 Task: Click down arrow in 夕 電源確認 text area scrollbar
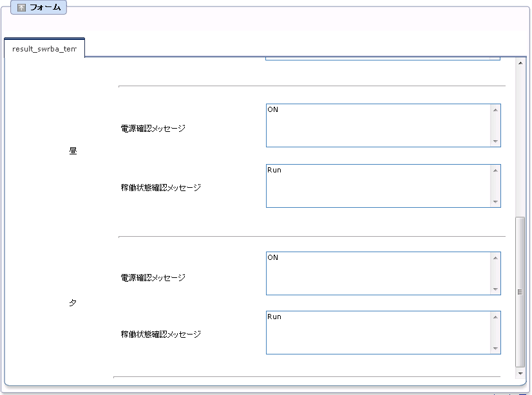495,289
